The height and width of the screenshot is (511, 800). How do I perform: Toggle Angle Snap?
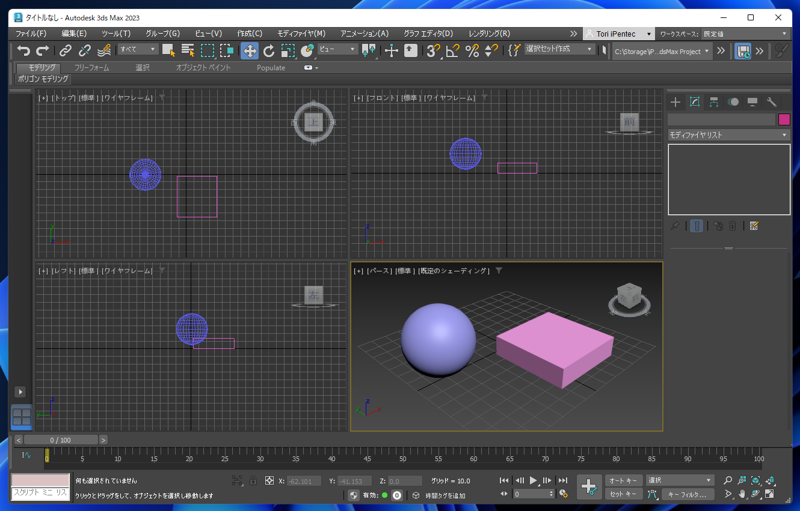[453, 50]
